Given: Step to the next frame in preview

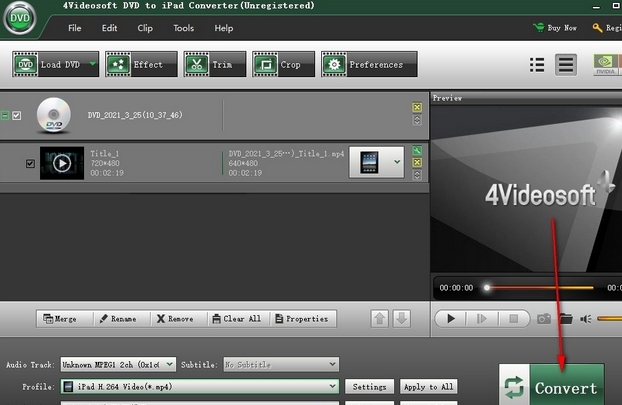Looking at the screenshot, I should click(x=481, y=319).
